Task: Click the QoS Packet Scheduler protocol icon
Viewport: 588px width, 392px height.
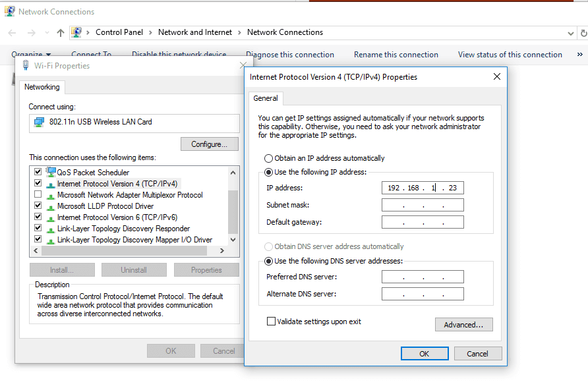Action: (51, 172)
